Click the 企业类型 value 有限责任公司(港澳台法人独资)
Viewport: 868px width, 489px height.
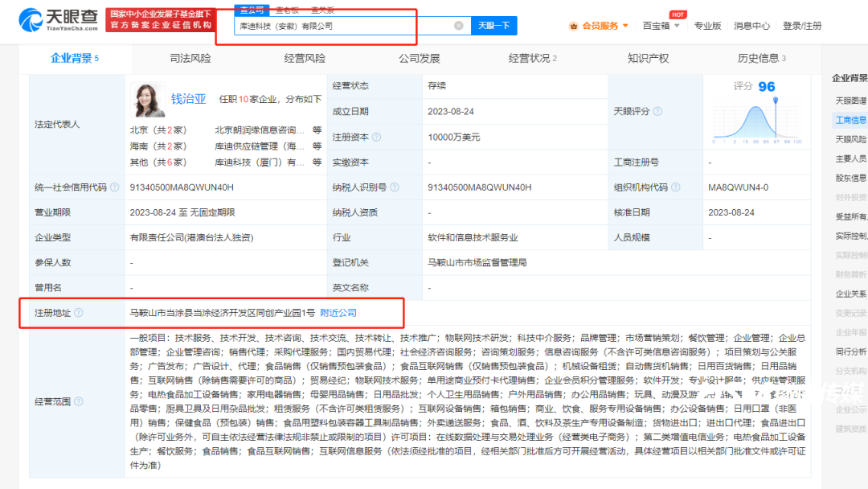191,237
